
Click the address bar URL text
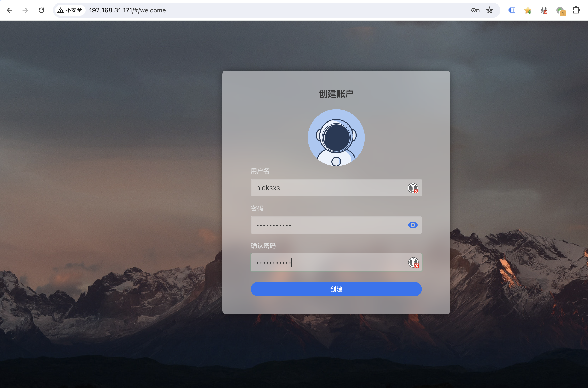pos(127,10)
